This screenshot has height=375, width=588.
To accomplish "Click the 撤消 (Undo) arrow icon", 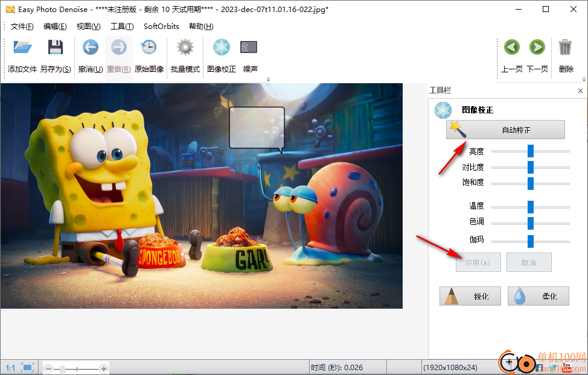I will [x=91, y=47].
